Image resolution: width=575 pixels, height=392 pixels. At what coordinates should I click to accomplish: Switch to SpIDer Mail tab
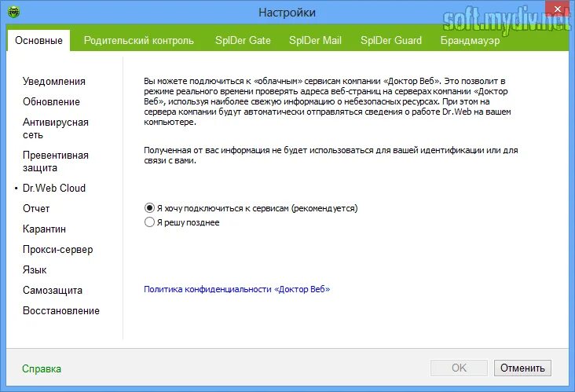click(315, 40)
